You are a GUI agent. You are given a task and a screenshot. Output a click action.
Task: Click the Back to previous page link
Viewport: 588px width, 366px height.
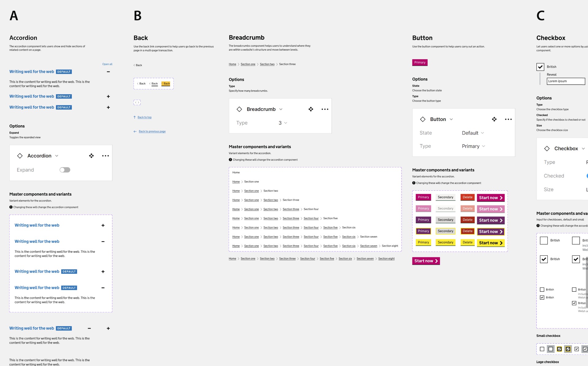click(152, 131)
